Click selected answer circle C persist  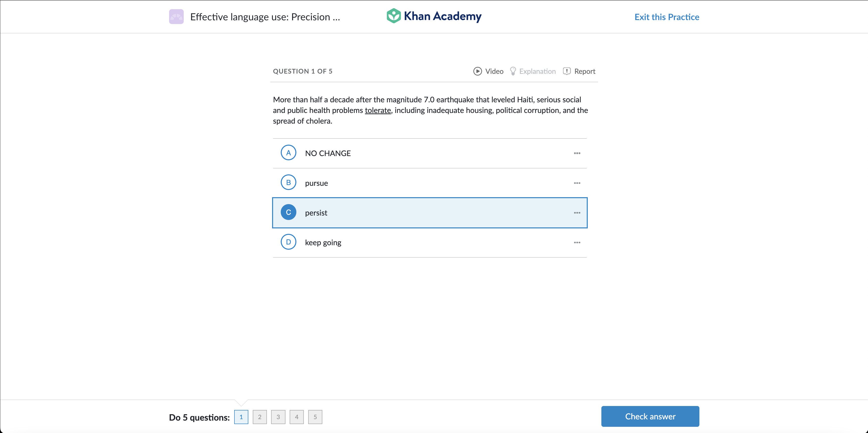(x=288, y=213)
